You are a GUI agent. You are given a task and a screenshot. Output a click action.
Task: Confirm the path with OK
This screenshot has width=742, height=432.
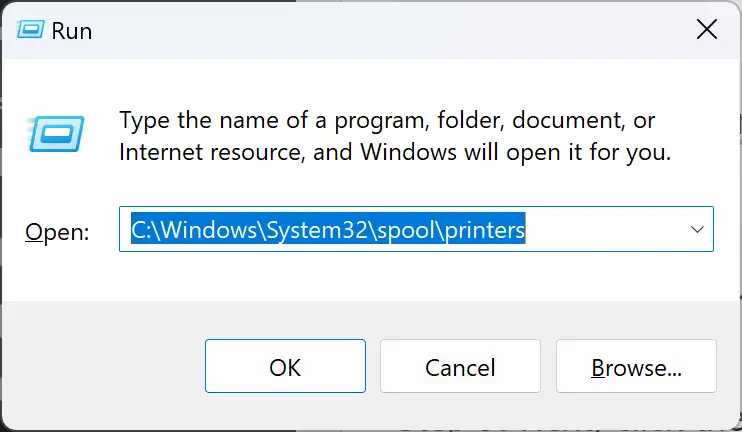[285, 366]
